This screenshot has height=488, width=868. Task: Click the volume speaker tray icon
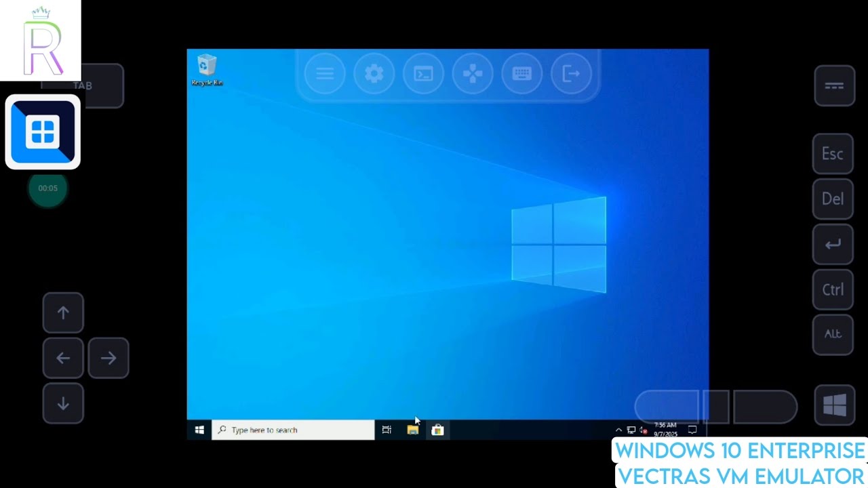643,430
